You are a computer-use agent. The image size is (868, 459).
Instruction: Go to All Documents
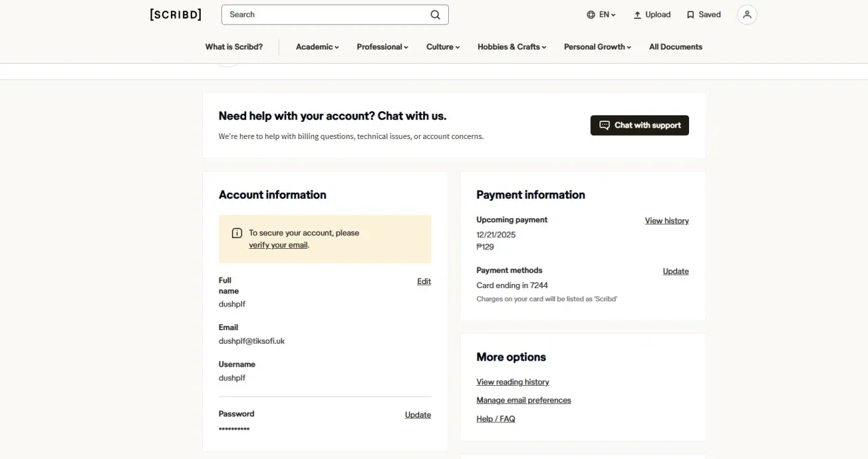(x=675, y=47)
